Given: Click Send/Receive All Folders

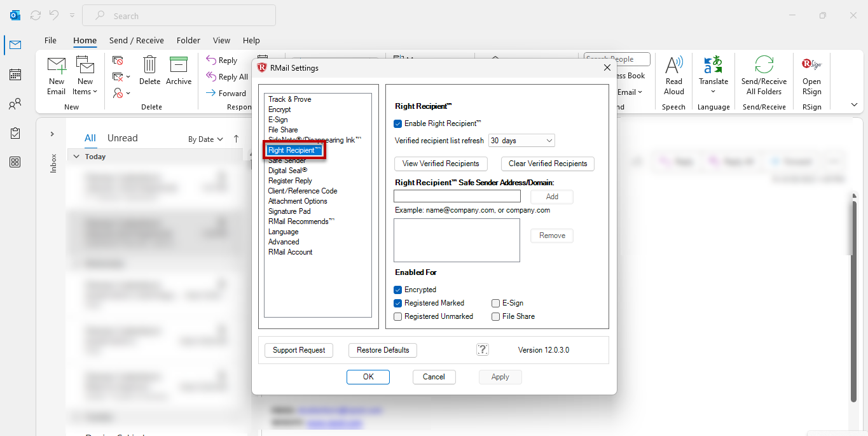Looking at the screenshot, I should pyautogui.click(x=764, y=75).
